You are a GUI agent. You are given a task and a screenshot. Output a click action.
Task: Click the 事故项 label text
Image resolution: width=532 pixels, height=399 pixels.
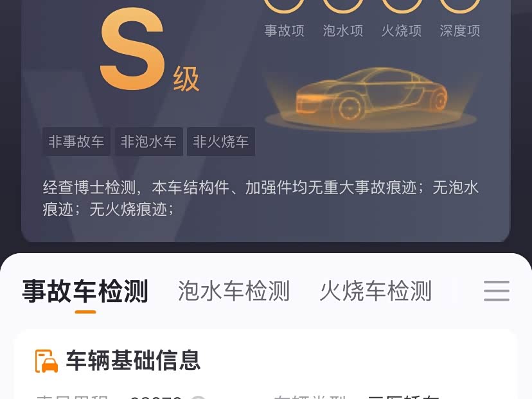(x=285, y=31)
